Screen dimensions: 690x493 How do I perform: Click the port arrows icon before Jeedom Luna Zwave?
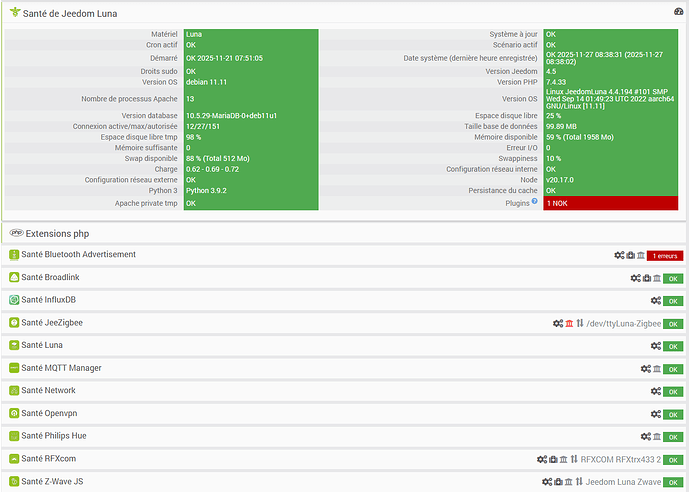[x=579, y=482]
